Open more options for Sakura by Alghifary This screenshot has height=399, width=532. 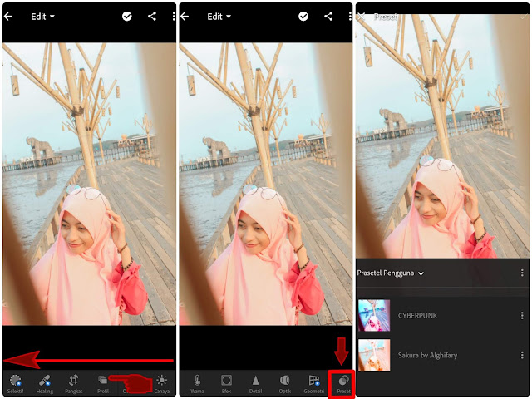(522, 355)
